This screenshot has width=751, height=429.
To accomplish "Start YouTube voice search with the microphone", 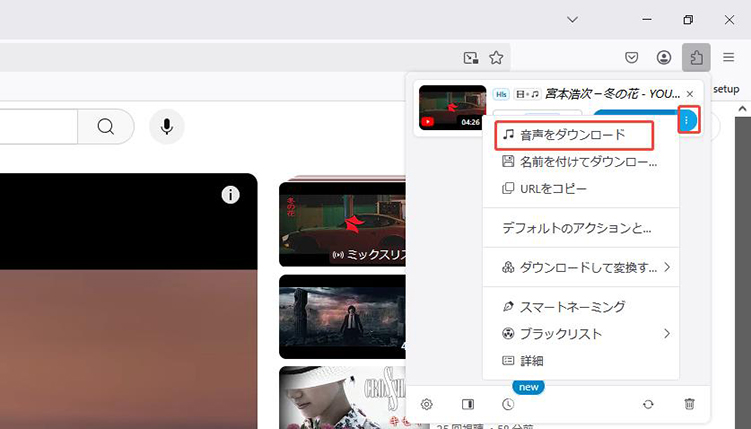I will point(167,126).
